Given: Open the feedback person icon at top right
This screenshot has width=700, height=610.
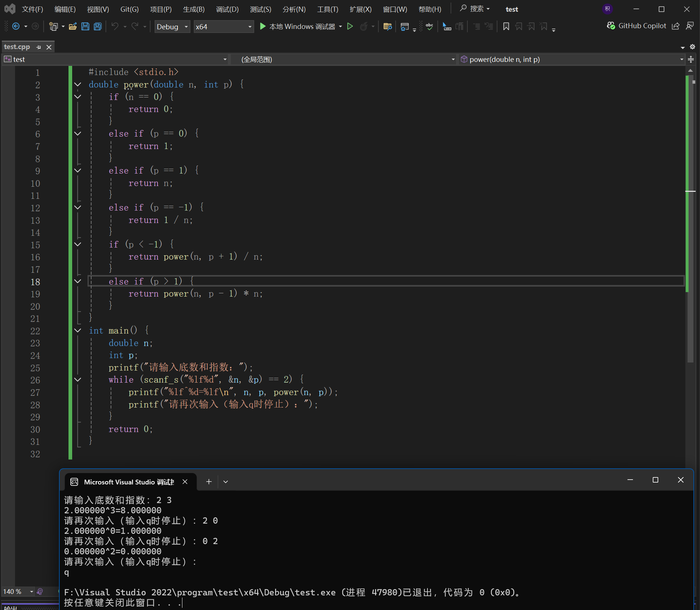Looking at the screenshot, I should coord(690,26).
